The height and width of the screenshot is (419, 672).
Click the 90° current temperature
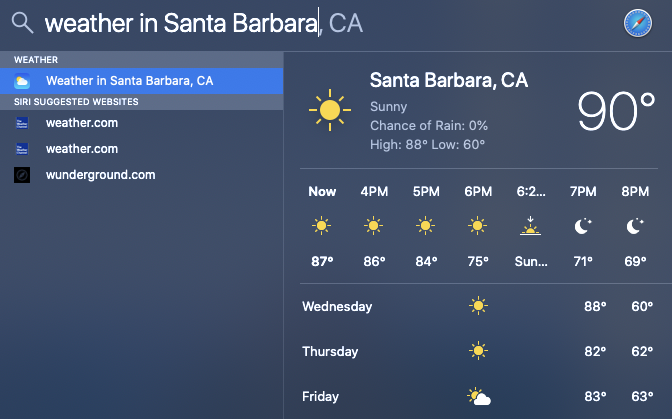pyautogui.click(x=616, y=112)
